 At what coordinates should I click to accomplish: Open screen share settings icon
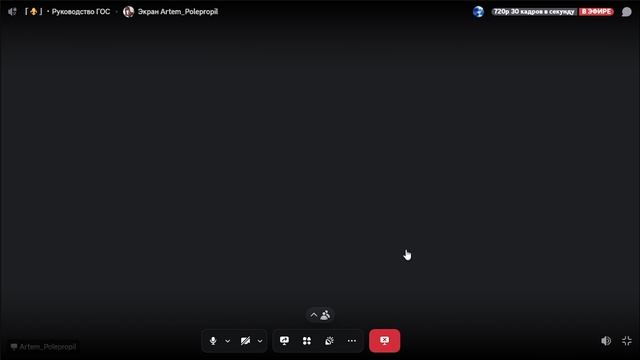[284, 341]
